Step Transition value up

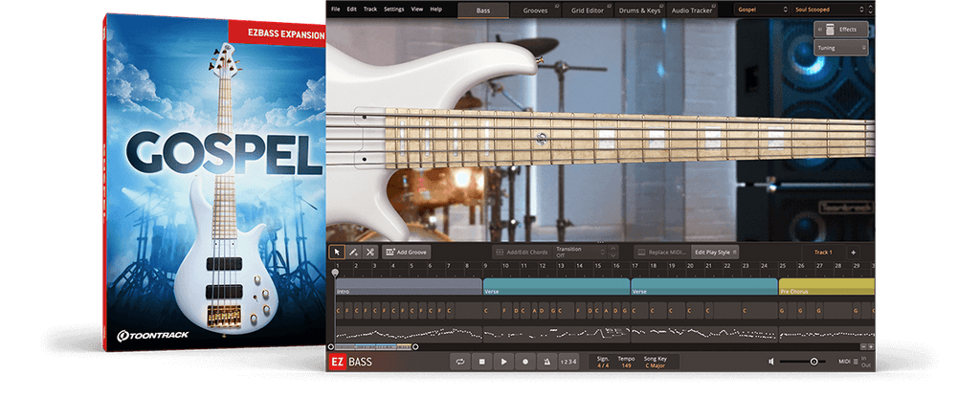613,249
